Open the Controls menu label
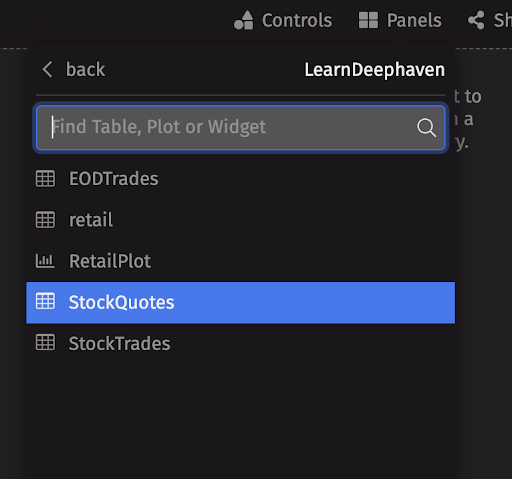 pos(297,20)
